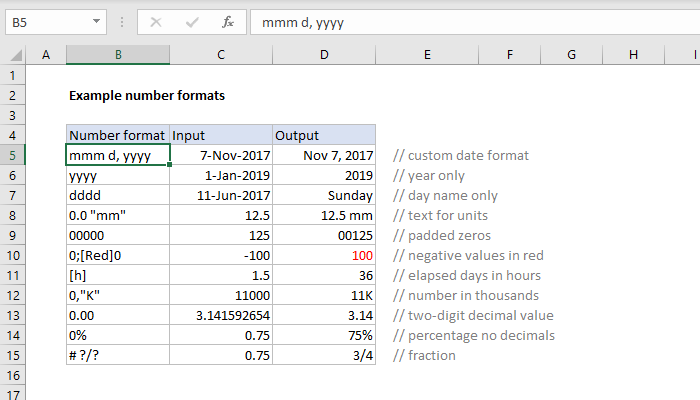This screenshot has width=700, height=400.
Task: Select the input cell with '-100'
Action: 221,255
